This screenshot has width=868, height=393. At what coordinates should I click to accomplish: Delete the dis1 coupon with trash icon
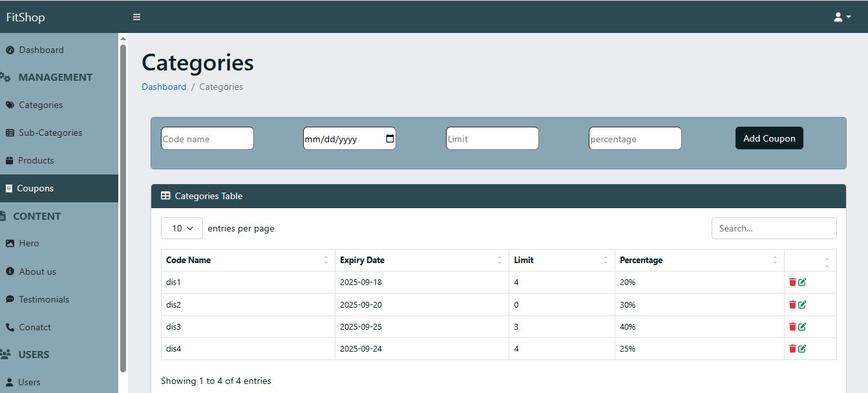[792, 282]
